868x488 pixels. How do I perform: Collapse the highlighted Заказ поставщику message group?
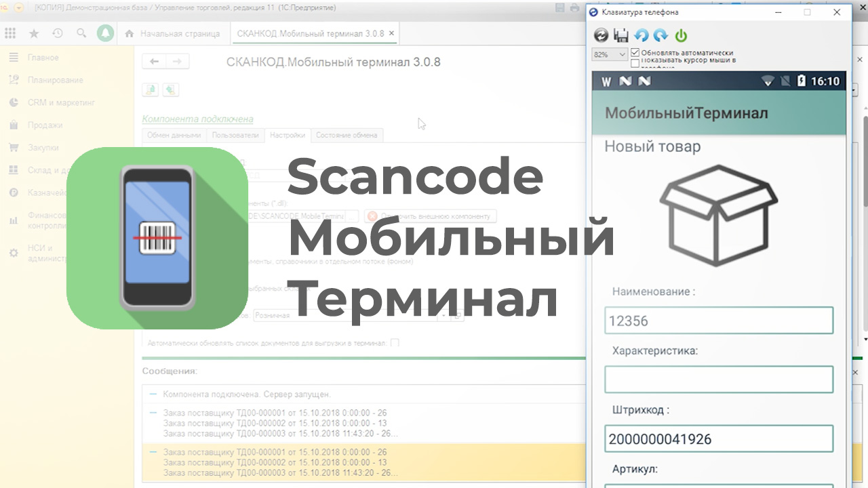(x=153, y=452)
